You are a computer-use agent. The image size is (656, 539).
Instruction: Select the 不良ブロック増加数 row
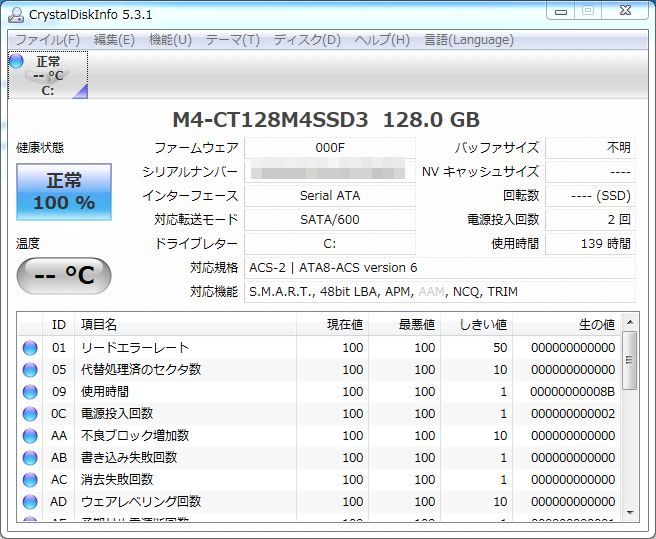click(319, 436)
